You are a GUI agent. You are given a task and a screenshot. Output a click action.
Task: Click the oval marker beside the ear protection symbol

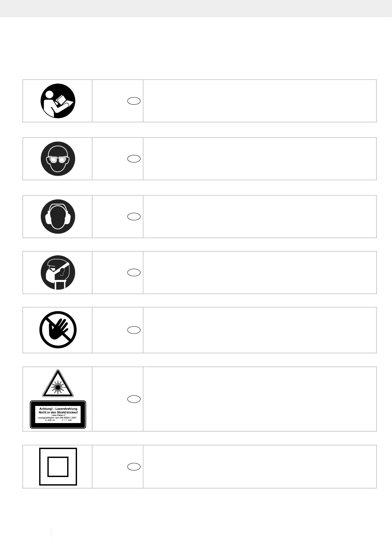134,216
